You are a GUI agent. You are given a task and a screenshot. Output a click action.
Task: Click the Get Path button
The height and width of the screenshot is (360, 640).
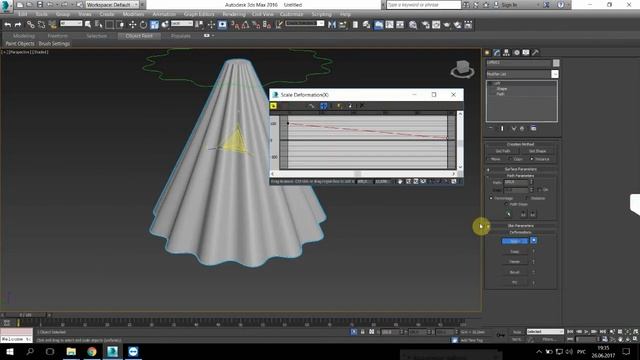coord(503,151)
